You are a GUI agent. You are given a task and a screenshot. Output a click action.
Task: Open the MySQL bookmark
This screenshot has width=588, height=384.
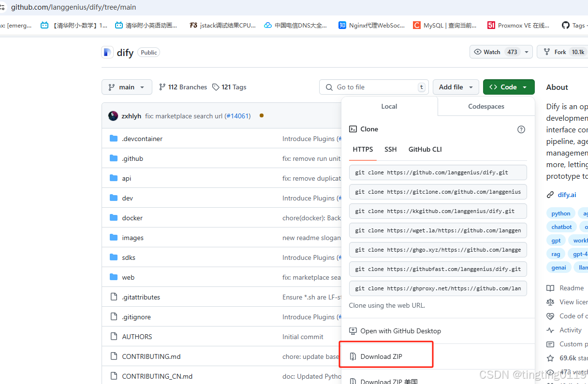(444, 25)
